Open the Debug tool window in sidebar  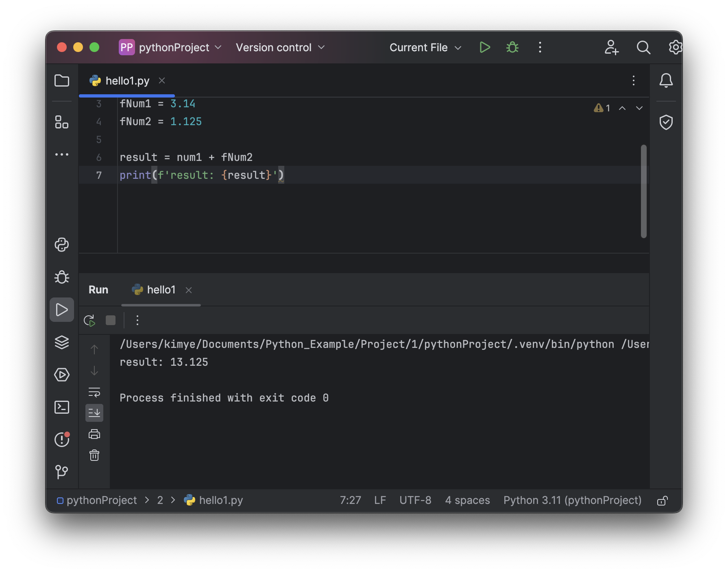62,277
